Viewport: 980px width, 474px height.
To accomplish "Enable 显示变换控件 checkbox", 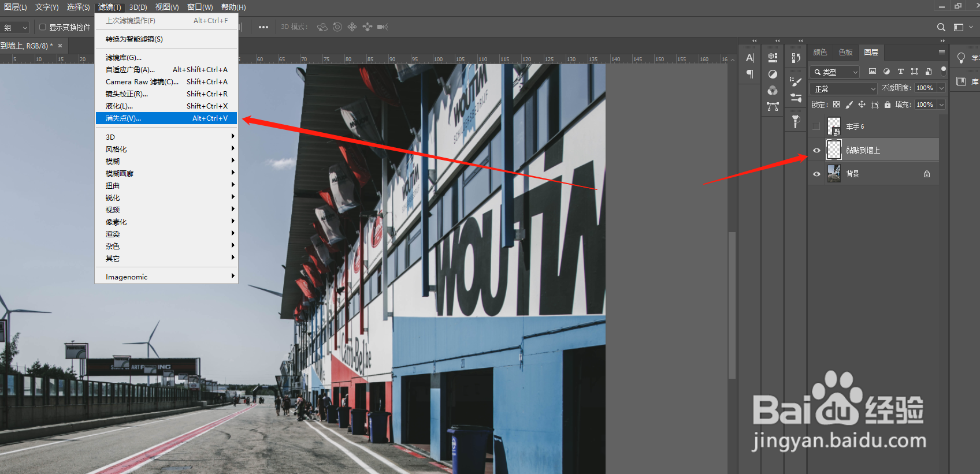I will click(x=42, y=27).
